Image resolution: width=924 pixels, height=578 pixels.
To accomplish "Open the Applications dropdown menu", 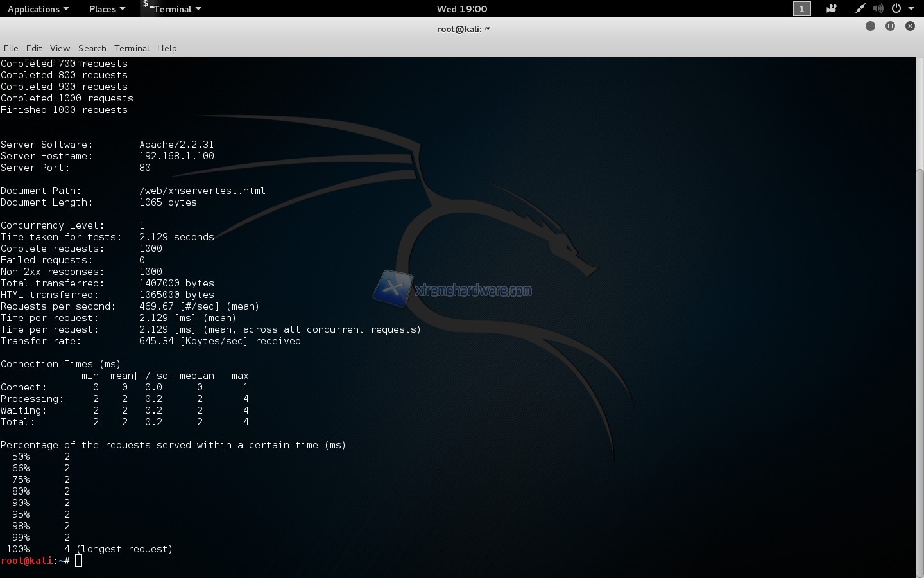I will point(38,9).
